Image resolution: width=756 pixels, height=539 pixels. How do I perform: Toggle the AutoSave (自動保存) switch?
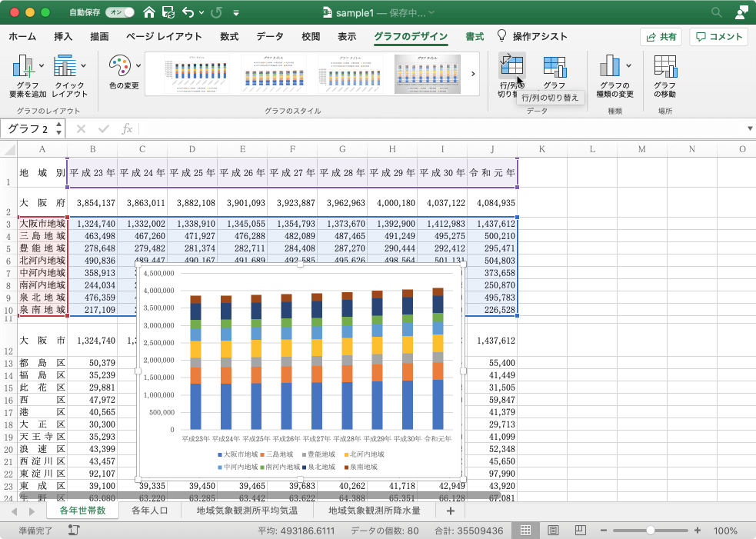point(121,12)
